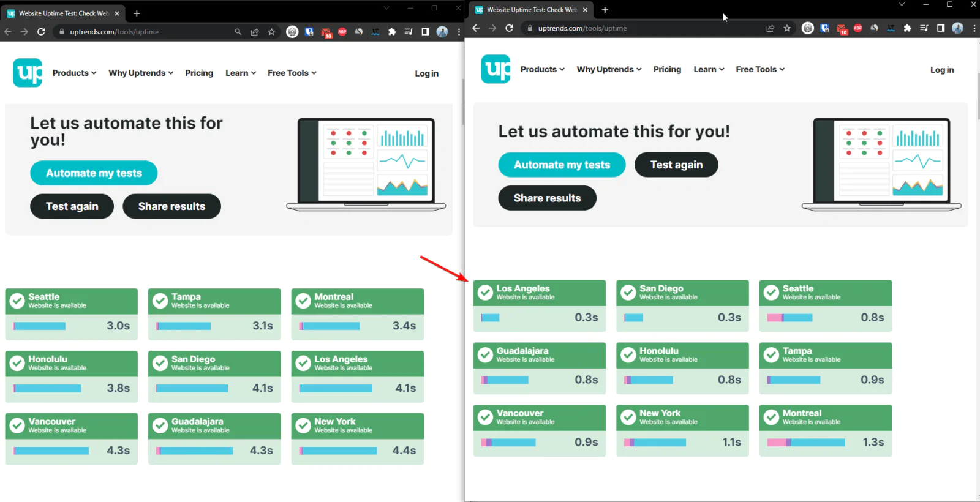The image size is (980, 502).
Task: Expand the Why Uptrends menu in the left window
Action: coord(141,73)
